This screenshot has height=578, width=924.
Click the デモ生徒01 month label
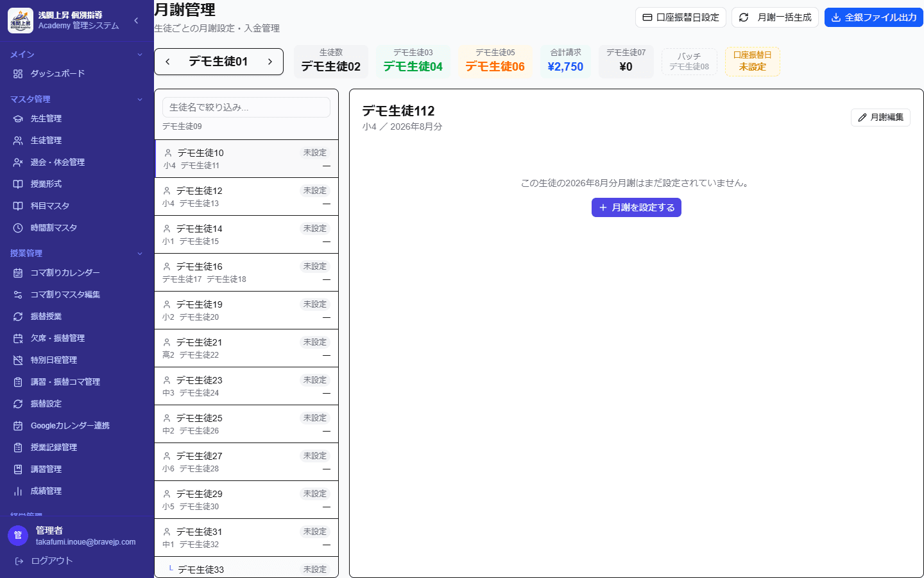[218, 62]
